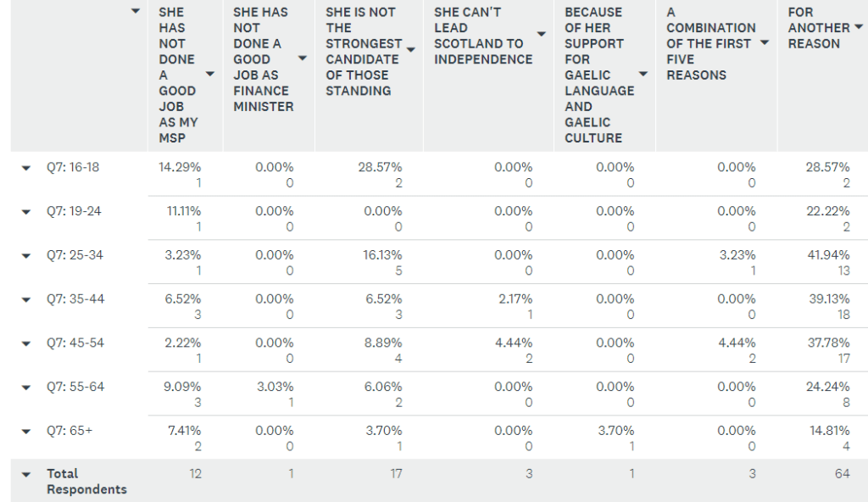This screenshot has height=502, width=868.
Task: Open 'Lead Scotland to independence' column arrow
Action: [542, 35]
